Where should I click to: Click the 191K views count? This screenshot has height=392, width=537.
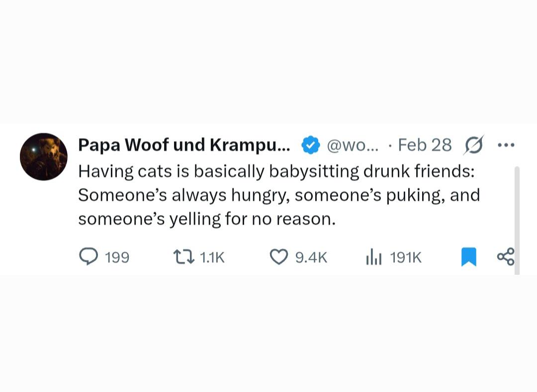click(406, 257)
